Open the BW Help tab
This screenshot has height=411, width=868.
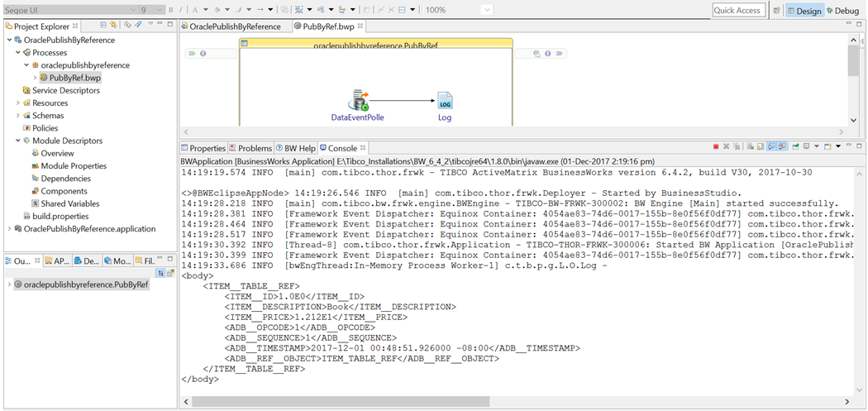point(296,149)
